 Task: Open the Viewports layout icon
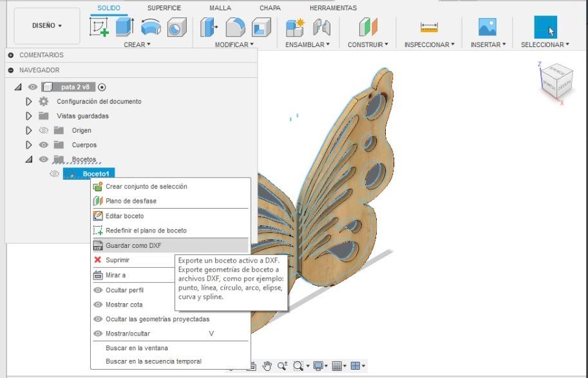[357, 366]
